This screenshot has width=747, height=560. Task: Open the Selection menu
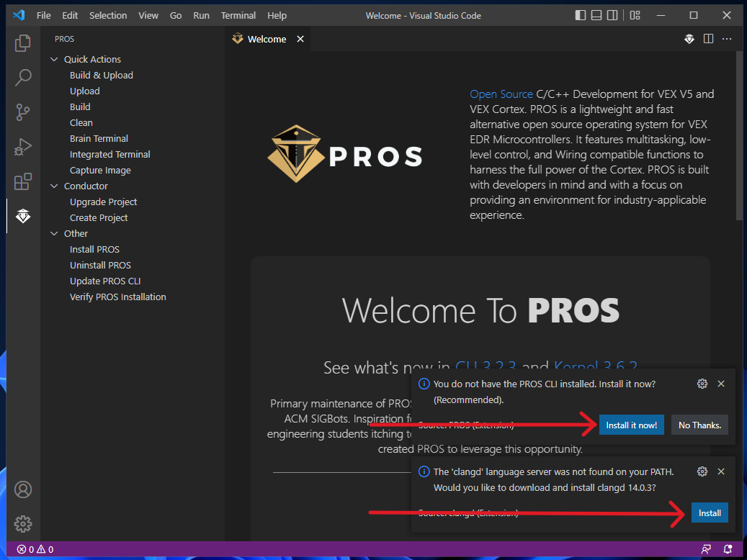tap(108, 15)
